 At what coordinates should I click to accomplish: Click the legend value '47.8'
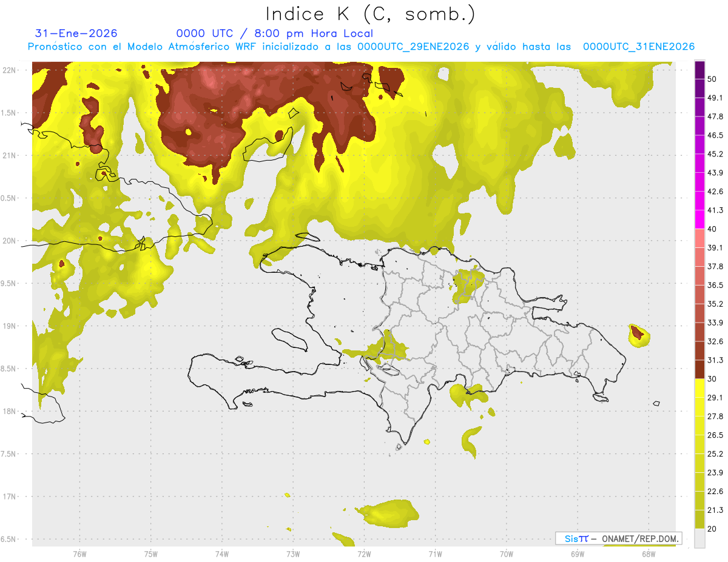click(x=715, y=116)
